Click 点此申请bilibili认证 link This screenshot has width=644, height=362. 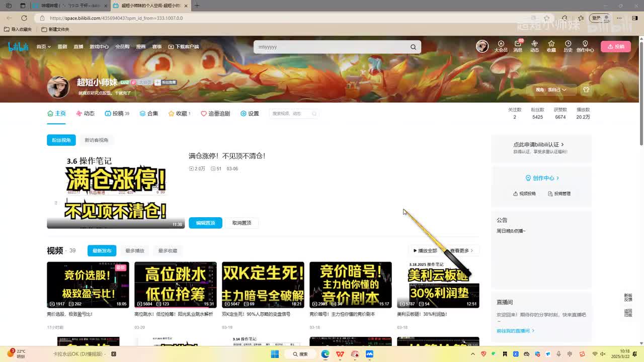538,145
